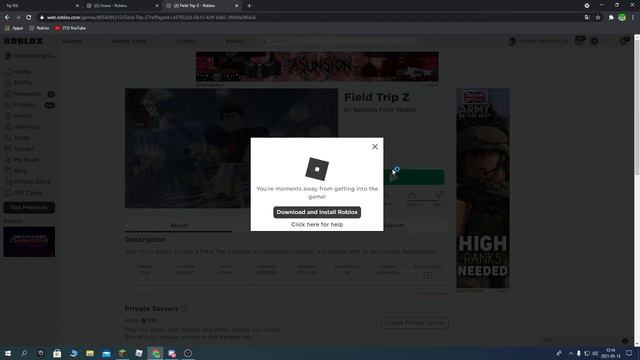This screenshot has height=360, width=640.
Task: Open the Windows Start menu
Action: tap(8, 353)
